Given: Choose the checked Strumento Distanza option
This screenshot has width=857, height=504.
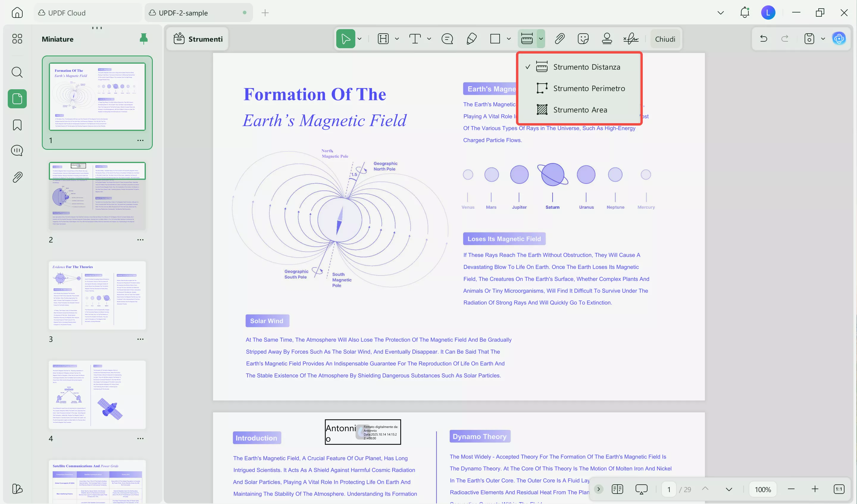Looking at the screenshot, I should (x=586, y=67).
